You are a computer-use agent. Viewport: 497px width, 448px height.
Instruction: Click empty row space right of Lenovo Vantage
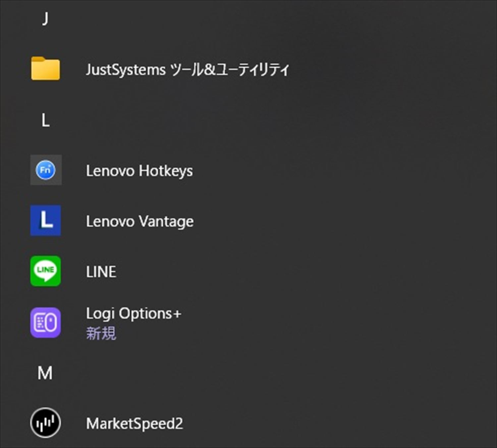point(331,221)
